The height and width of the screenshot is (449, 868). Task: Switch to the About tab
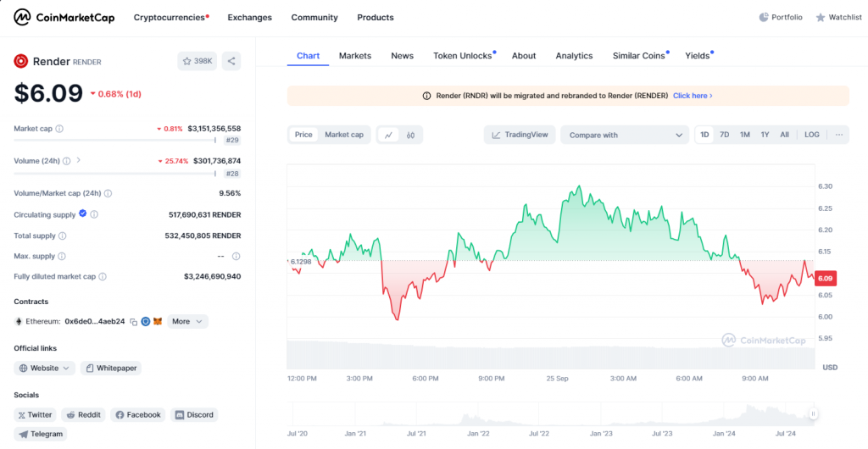(x=524, y=56)
